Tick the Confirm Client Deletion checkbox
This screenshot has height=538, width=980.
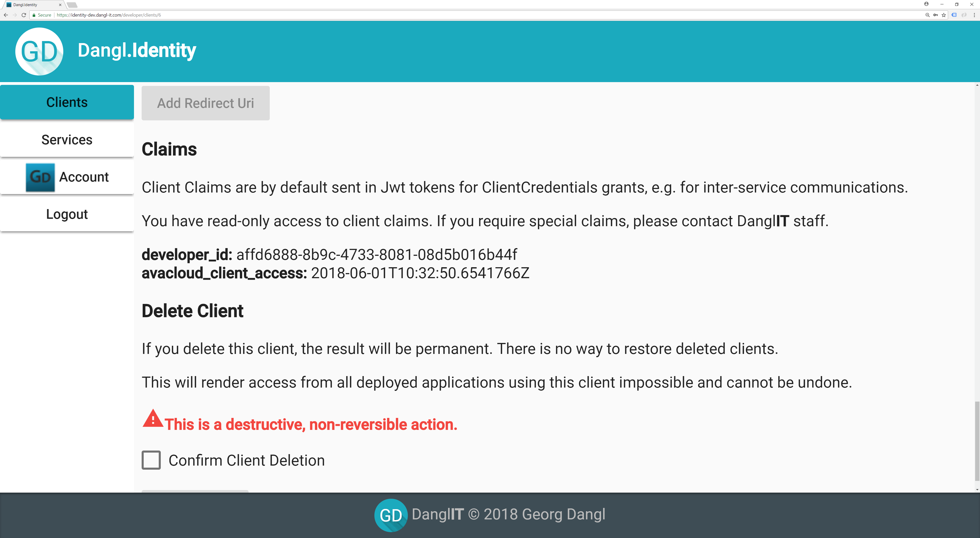click(151, 460)
